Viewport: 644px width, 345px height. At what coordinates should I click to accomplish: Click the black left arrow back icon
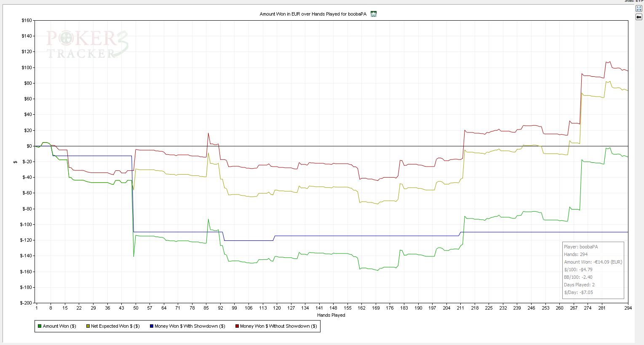pyautogui.click(x=639, y=17)
